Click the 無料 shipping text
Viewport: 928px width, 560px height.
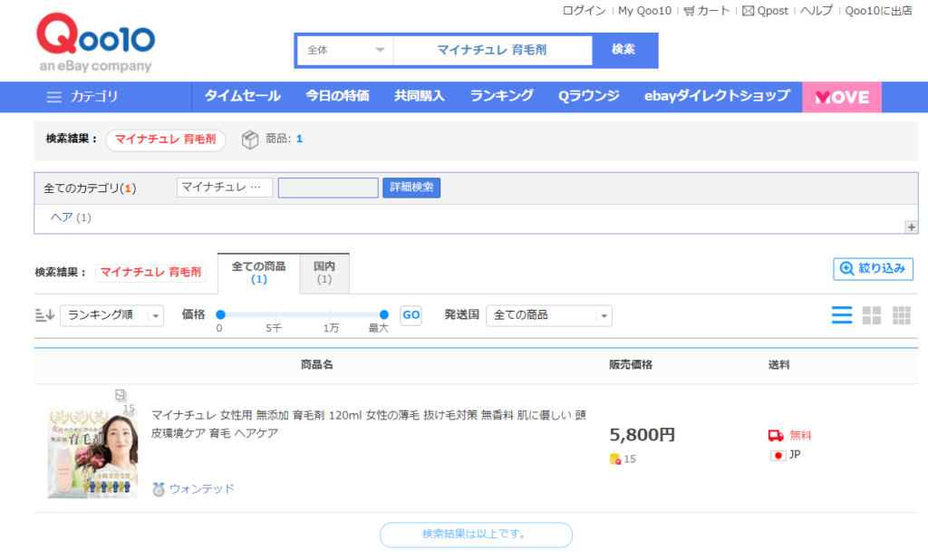click(x=801, y=436)
